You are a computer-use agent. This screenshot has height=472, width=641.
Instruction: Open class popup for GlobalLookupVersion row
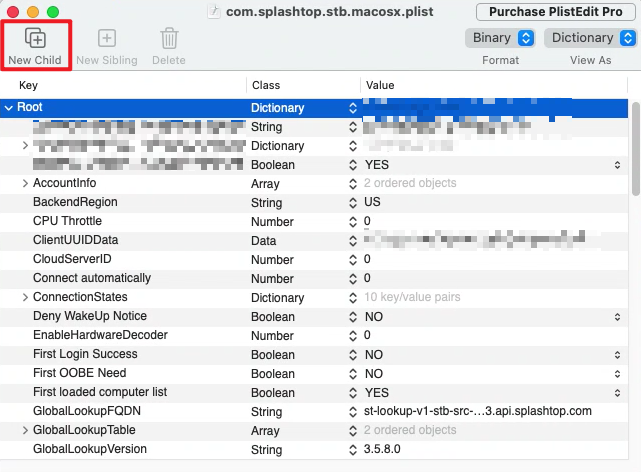(353, 450)
